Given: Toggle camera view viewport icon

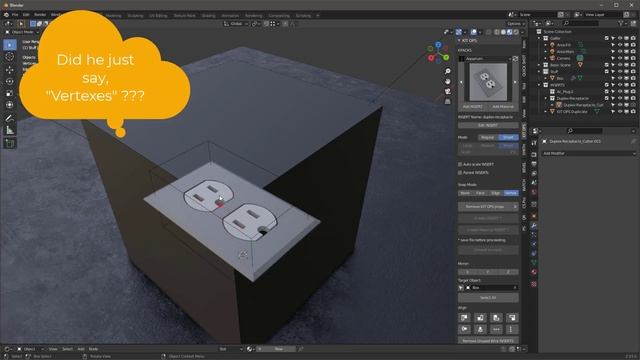Looking at the screenshot, I should tap(448, 91).
